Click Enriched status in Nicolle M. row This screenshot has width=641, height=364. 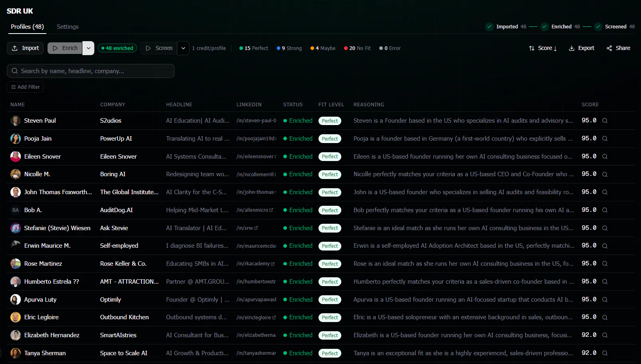click(x=298, y=174)
